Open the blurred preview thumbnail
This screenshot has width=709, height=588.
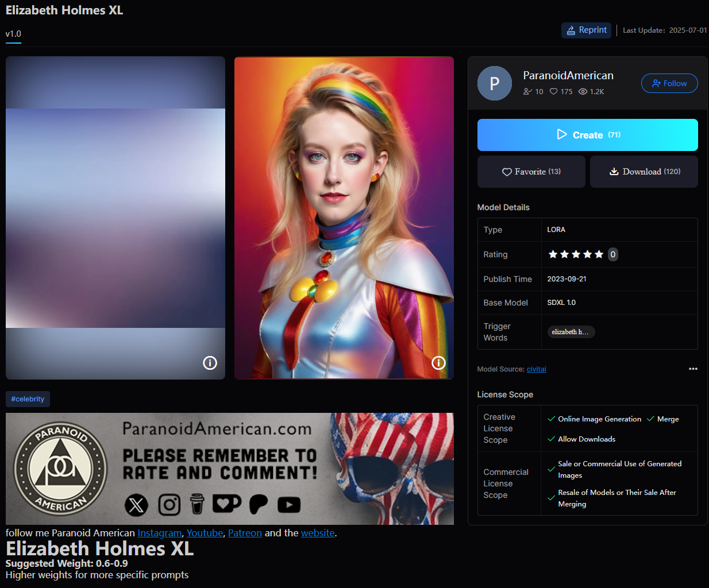115,218
